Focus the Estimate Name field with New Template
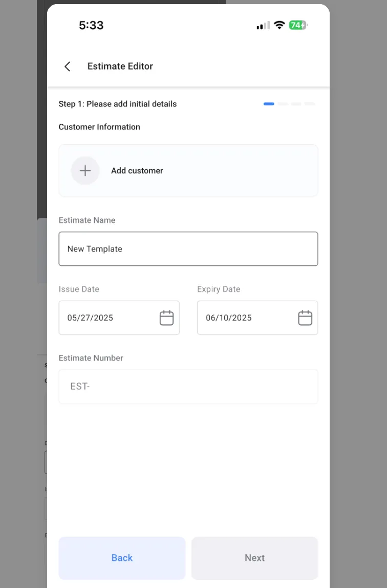The image size is (387, 588). click(188, 249)
